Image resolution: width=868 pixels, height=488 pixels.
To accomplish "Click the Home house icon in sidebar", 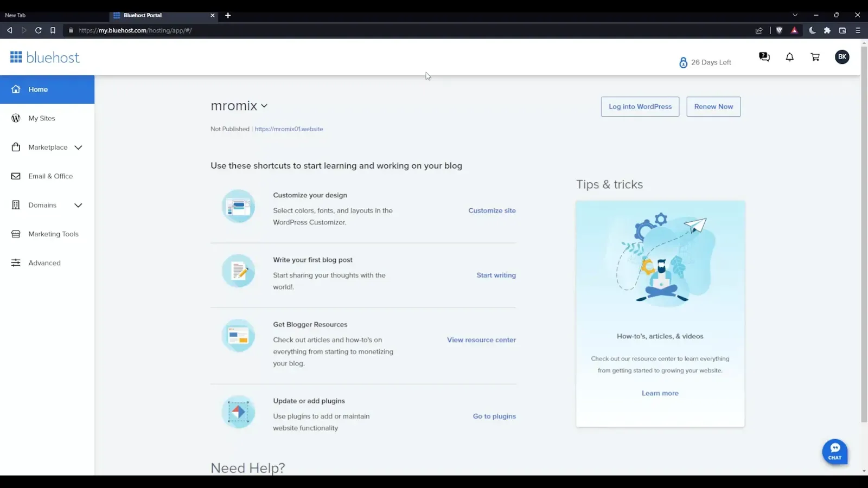I will [x=16, y=89].
